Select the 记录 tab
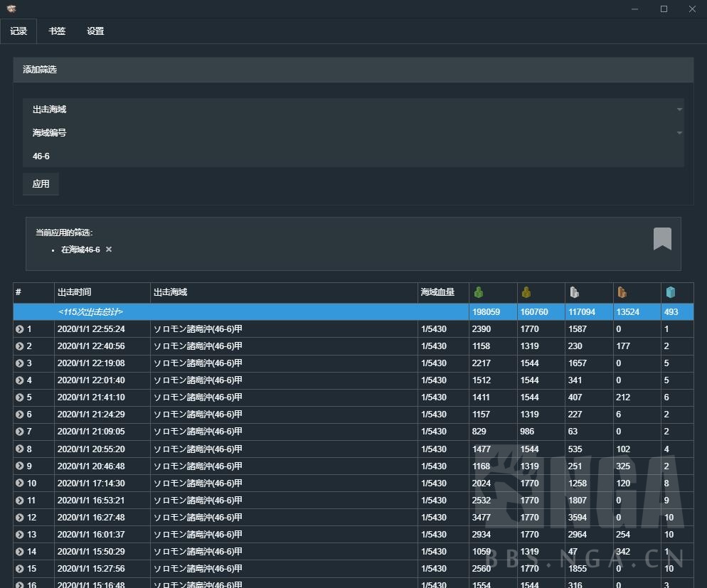The width and height of the screenshot is (707, 588). point(18,31)
